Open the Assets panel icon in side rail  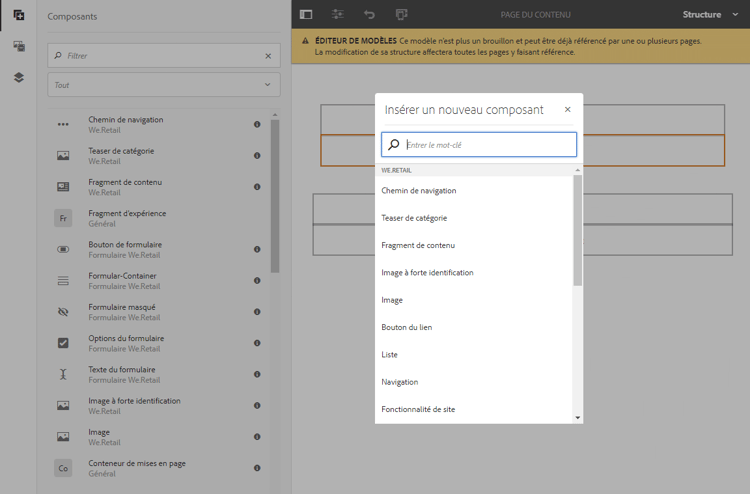(19, 46)
